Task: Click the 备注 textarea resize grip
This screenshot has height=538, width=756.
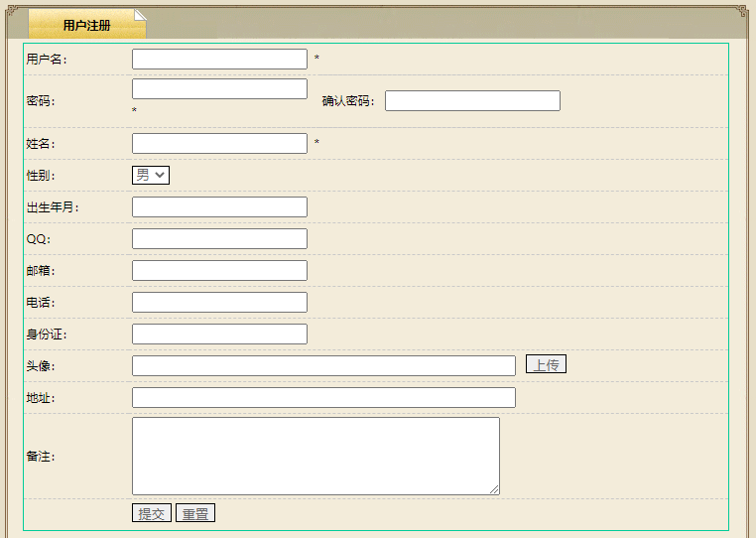Action: click(x=495, y=489)
